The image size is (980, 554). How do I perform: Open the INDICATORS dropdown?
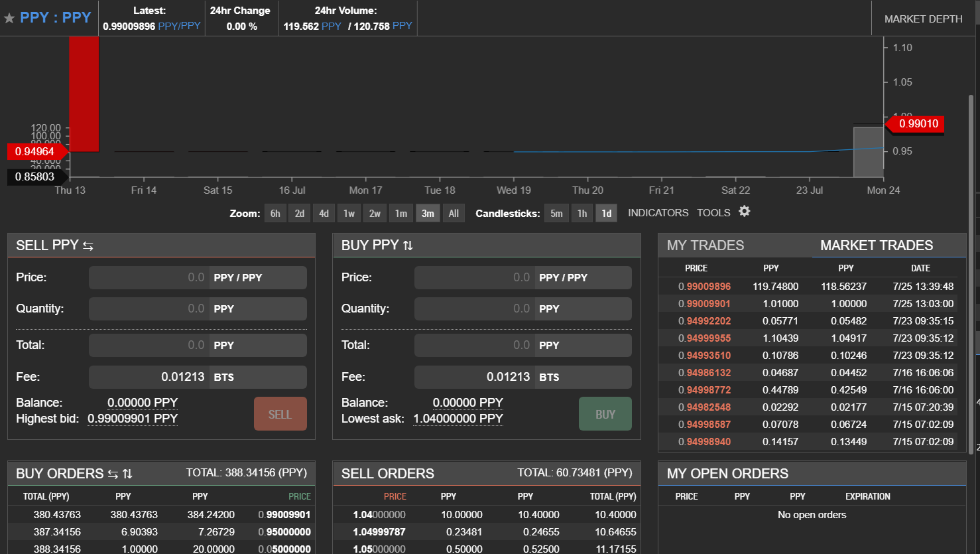pos(658,212)
